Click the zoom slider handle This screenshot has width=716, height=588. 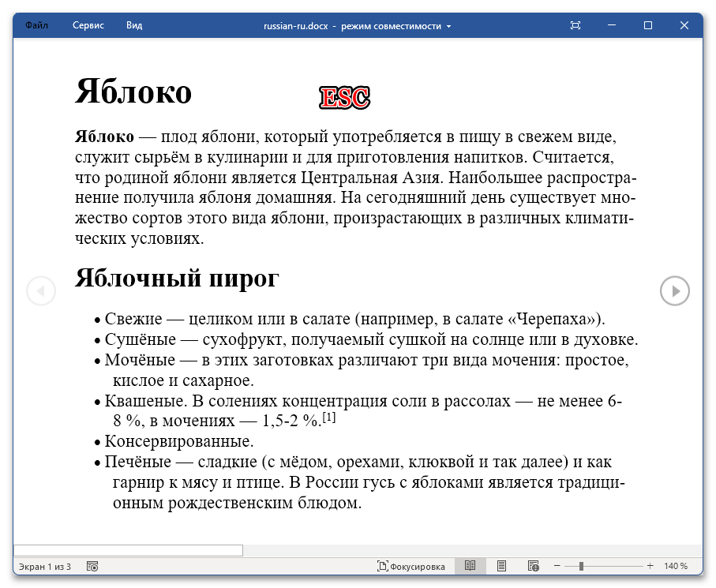(x=581, y=566)
